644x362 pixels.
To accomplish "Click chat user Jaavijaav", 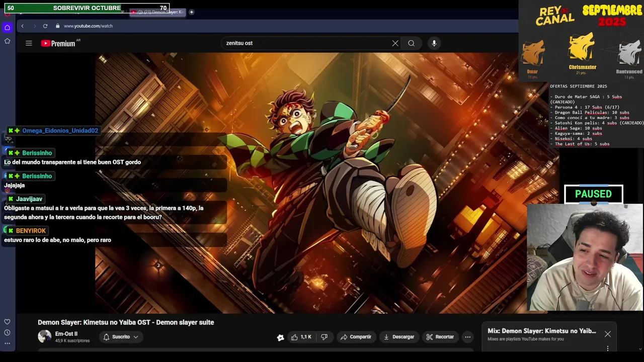I will click(x=29, y=199).
